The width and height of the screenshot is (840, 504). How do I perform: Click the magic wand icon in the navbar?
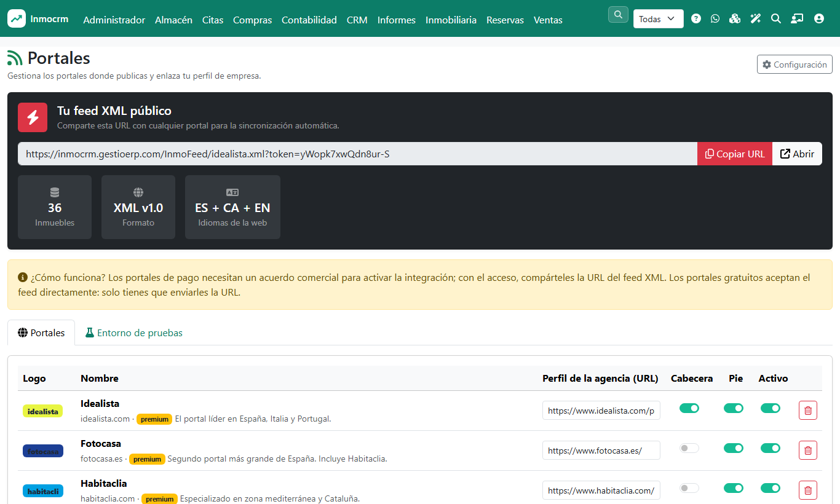pyautogui.click(x=756, y=18)
